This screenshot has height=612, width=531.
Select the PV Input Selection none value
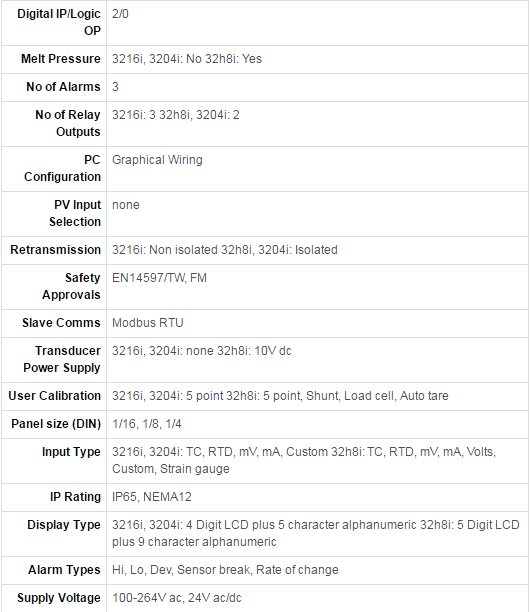click(126, 205)
